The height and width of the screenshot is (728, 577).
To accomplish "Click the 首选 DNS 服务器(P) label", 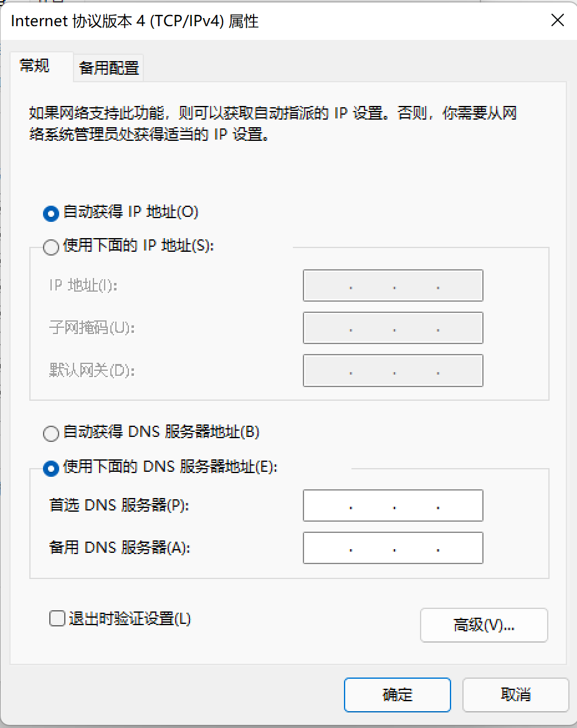I will 119,505.
